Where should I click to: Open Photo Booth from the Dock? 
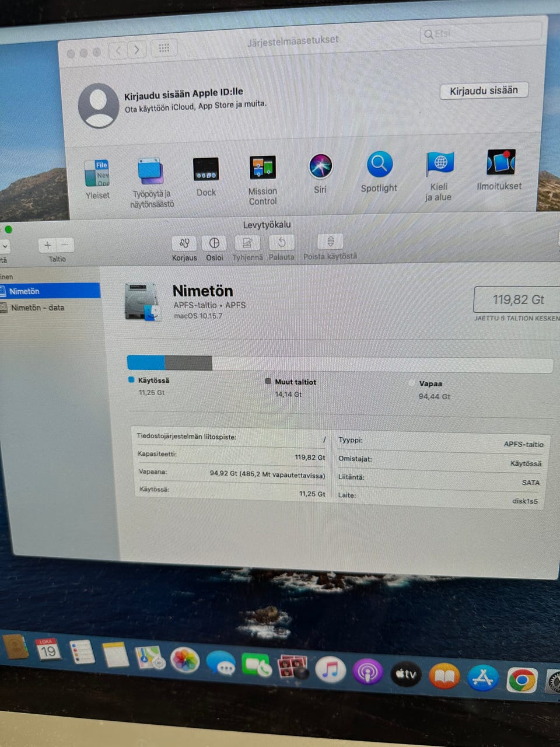click(x=293, y=667)
